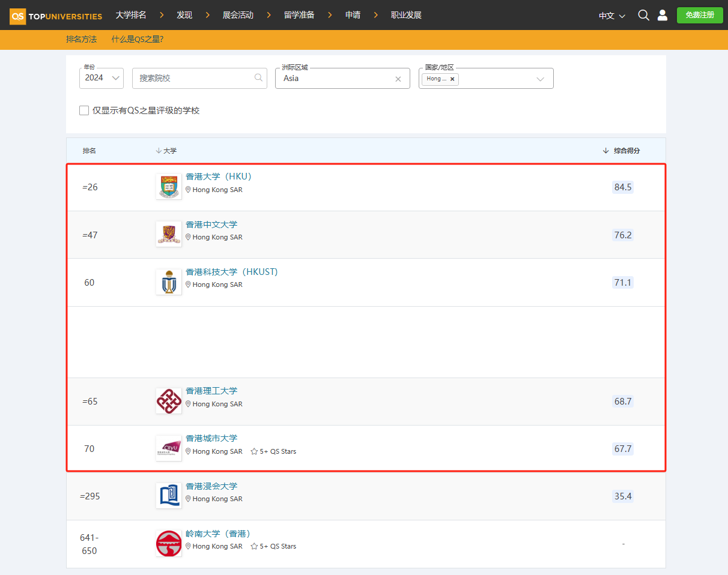Image resolution: width=728 pixels, height=575 pixels.
Task: Click the 67.7 score value
Action: (623, 448)
